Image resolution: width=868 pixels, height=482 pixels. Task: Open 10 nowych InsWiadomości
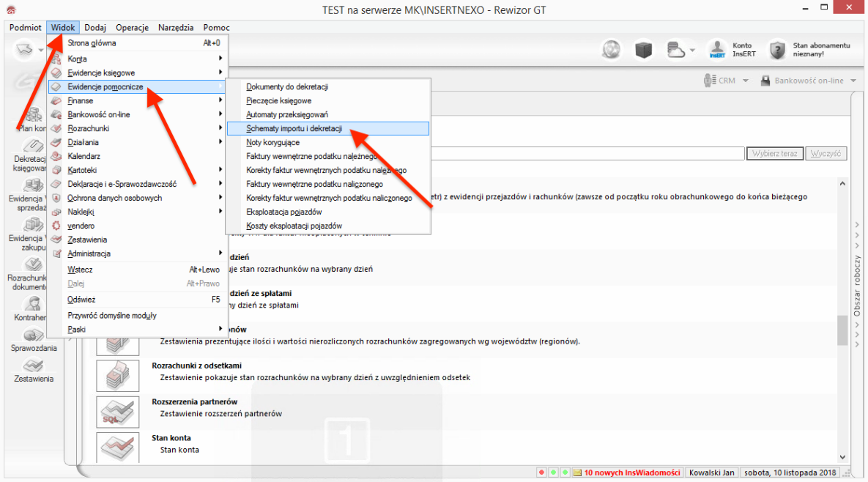(x=635, y=472)
